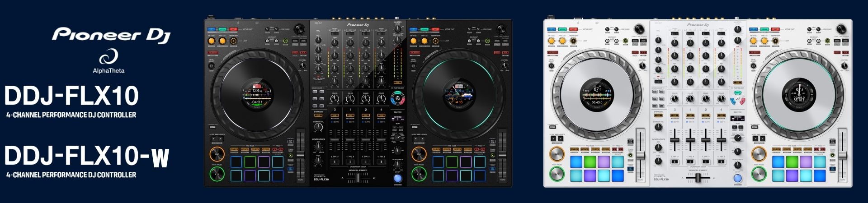Click the left tempo slider on white controller
The image size is (868, 203).
tap(640, 155)
